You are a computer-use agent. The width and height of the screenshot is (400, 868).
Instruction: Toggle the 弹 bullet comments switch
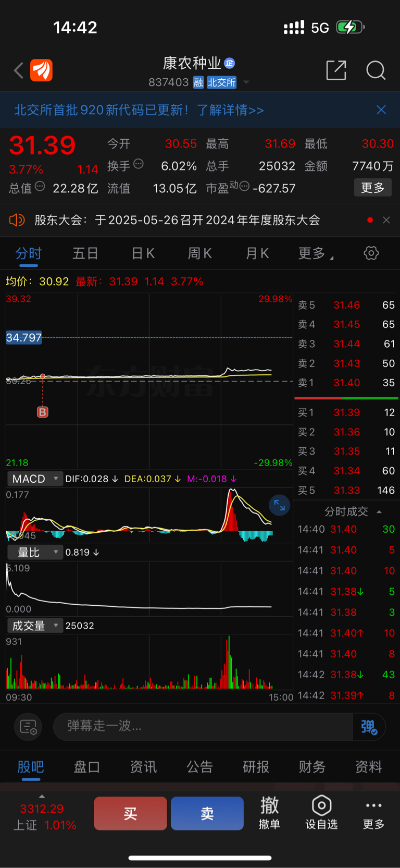click(x=369, y=726)
